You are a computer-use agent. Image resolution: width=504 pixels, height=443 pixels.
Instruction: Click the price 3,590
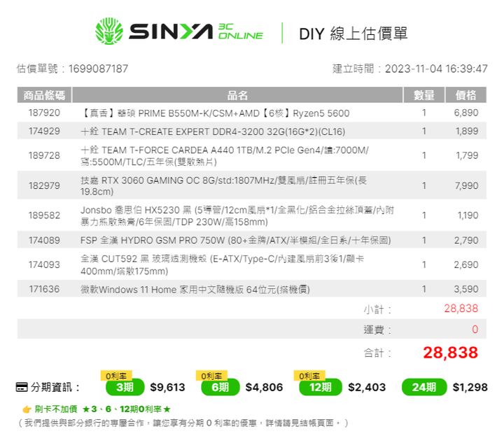[x=466, y=289]
